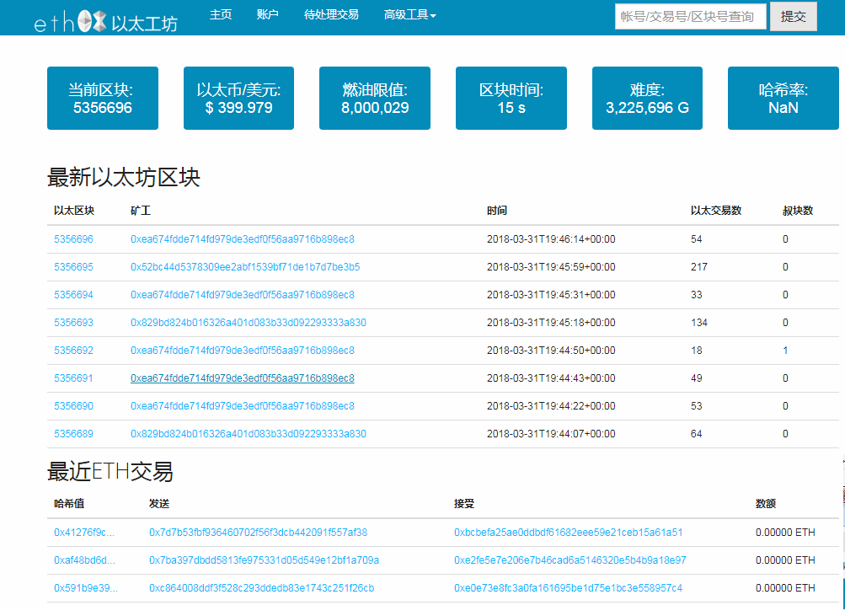Click the ethbox 以太工坊 logo
The height and width of the screenshot is (616, 845).
[105, 22]
